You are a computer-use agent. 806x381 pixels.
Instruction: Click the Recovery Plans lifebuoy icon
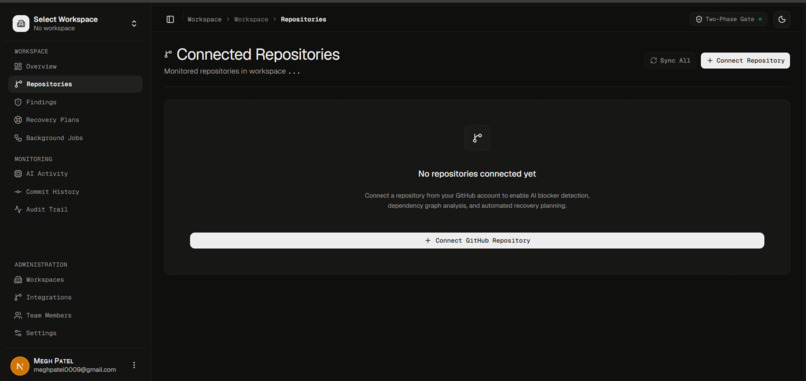click(18, 120)
